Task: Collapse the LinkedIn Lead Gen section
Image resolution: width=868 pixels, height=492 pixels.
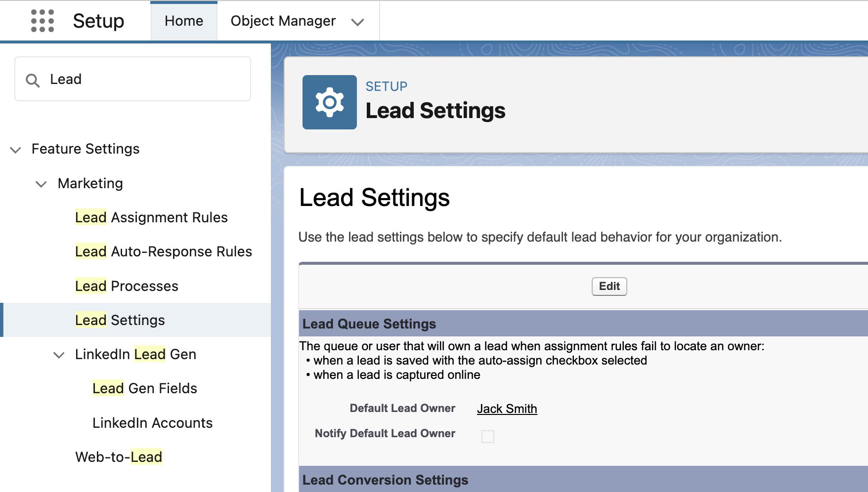Action: point(59,355)
